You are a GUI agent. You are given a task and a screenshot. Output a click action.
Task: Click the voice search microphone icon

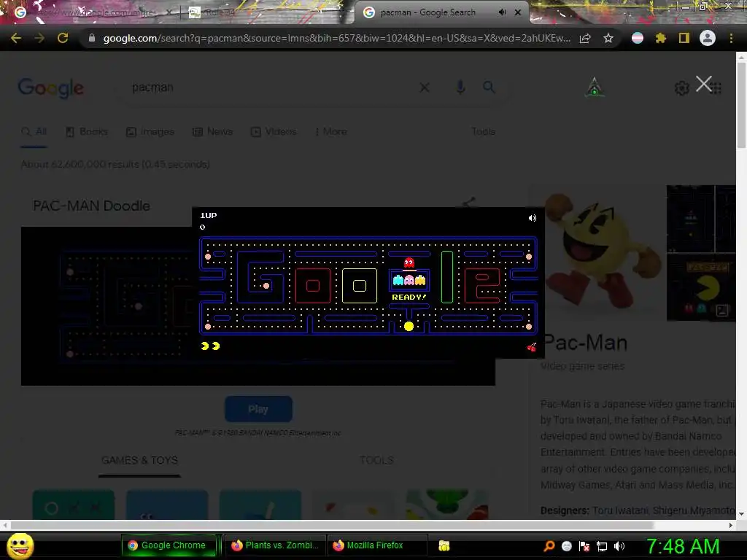tap(460, 87)
